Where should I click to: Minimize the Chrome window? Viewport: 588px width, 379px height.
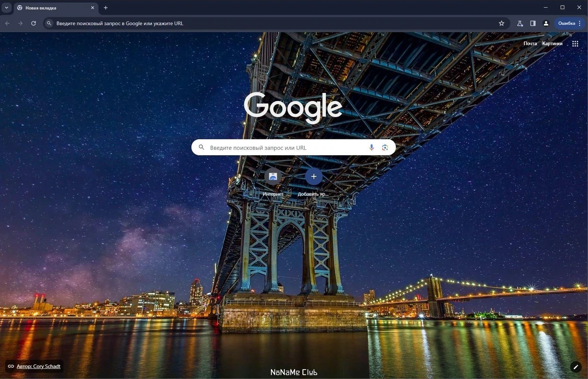click(x=546, y=7)
